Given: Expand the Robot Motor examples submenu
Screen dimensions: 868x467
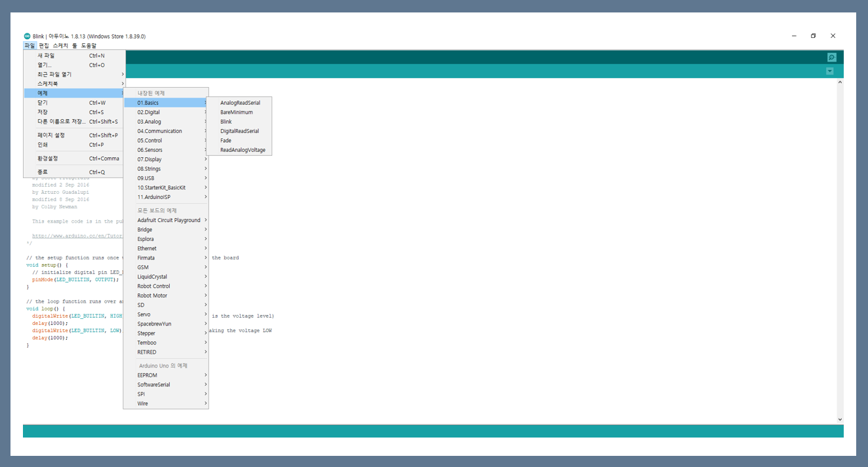Looking at the screenshot, I should [166, 295].
